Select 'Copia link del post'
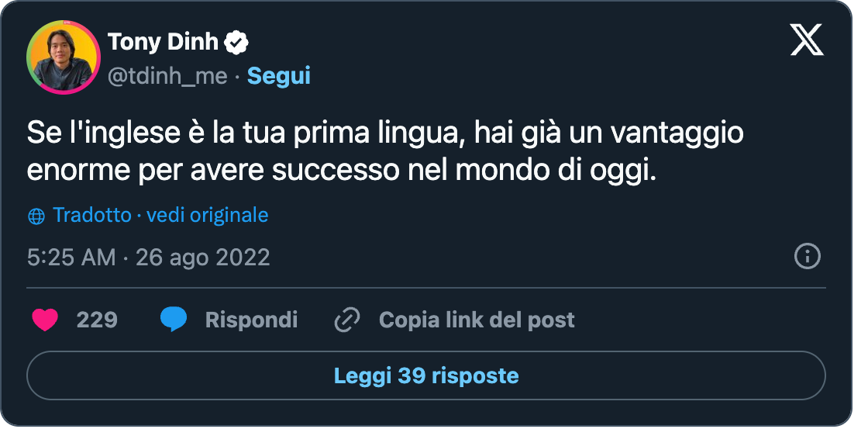The height and width of the screenshot is (429, 868). [x=477, y=320]
